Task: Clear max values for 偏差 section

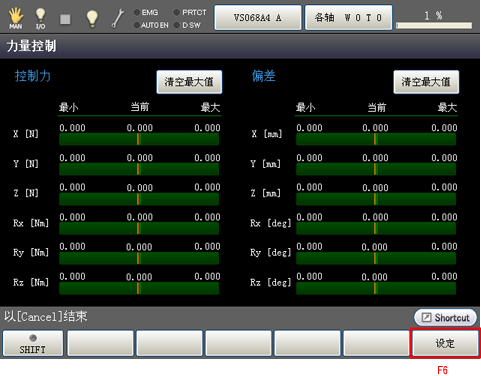Action: pyautogui.click(x=426, y=82)
